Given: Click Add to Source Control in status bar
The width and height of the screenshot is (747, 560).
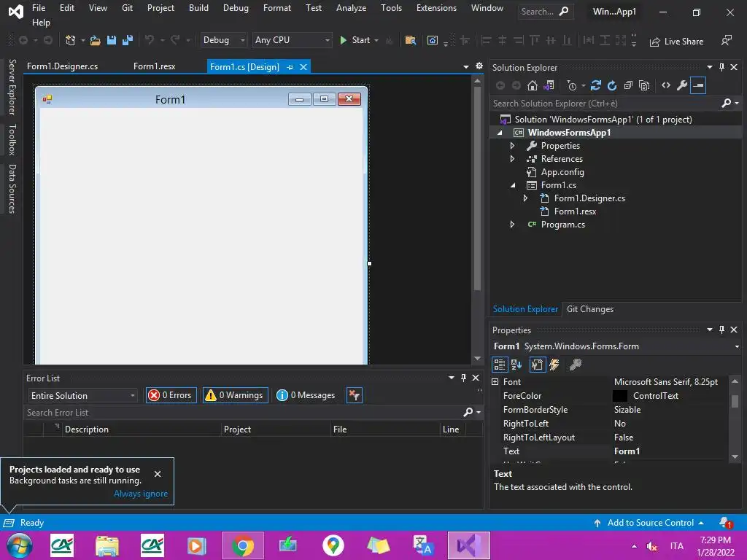Looking at the screenshot, I should [x=649, y=523].
